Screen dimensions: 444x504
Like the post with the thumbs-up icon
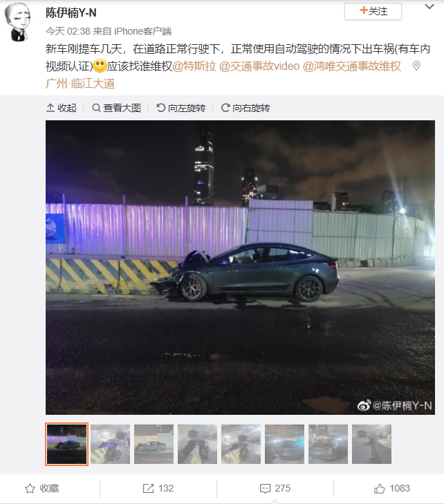point(380,489)
